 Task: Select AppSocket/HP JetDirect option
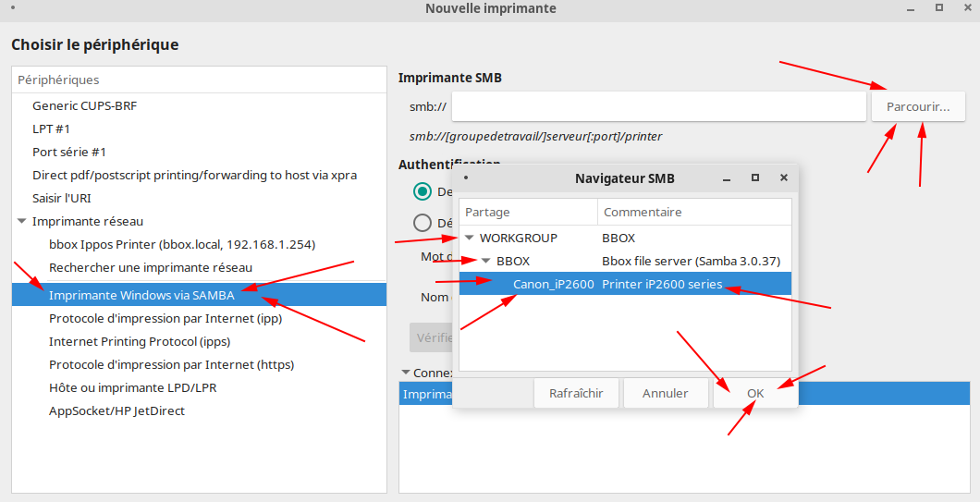coord(116,410)
